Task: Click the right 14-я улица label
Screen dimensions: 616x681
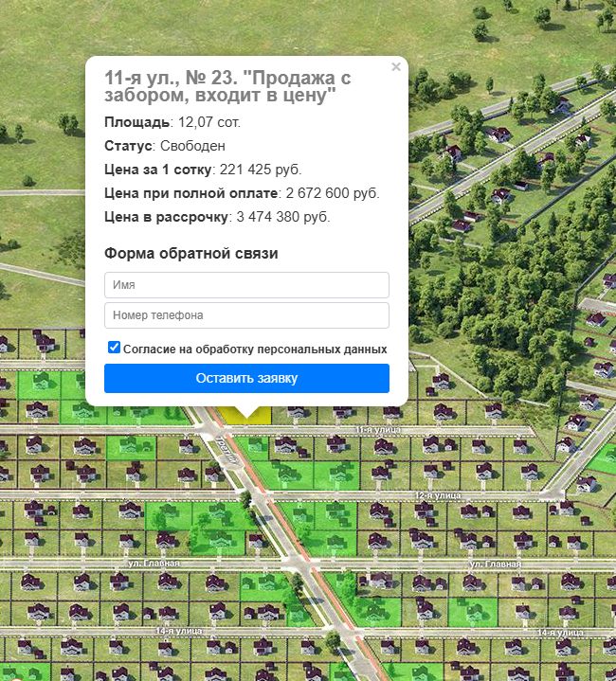Action: coord(560,633)
